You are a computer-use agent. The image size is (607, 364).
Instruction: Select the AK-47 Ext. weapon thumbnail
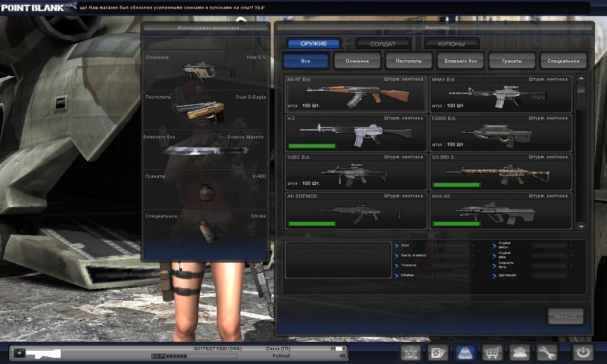pos(356,94)
